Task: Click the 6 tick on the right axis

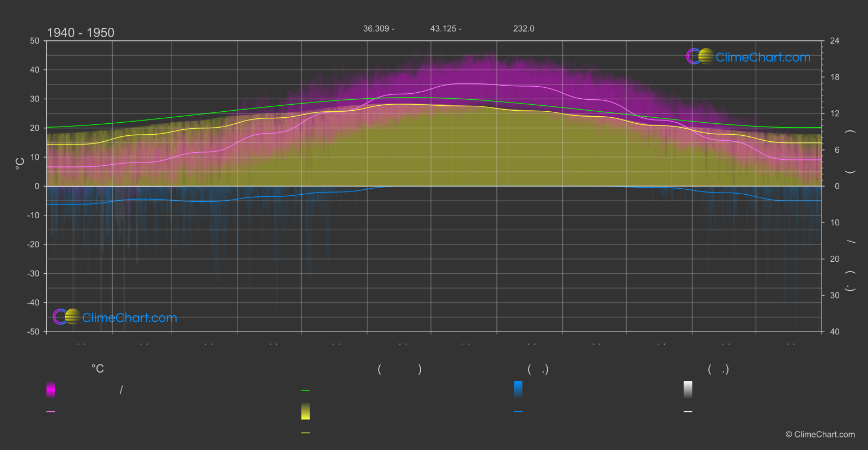Action: point(837,150)
